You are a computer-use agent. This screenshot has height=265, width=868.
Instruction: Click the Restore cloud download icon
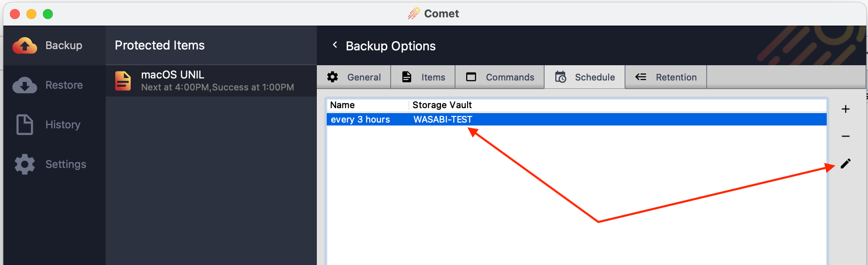[25, 85]
